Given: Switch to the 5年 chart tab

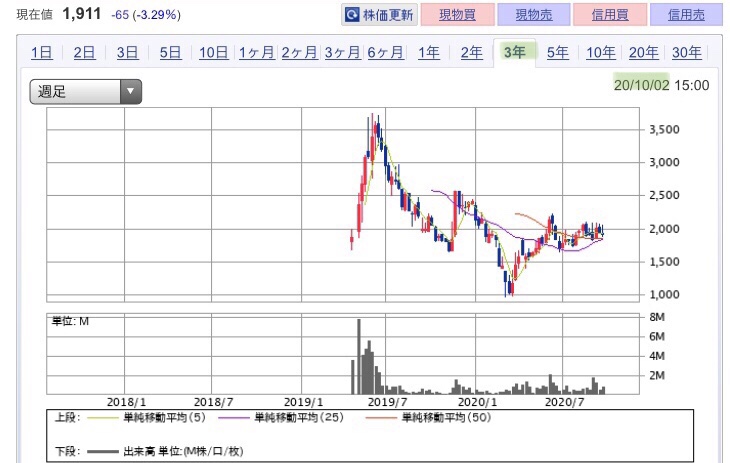Looking at the screenshot, I should click(558, 52).
